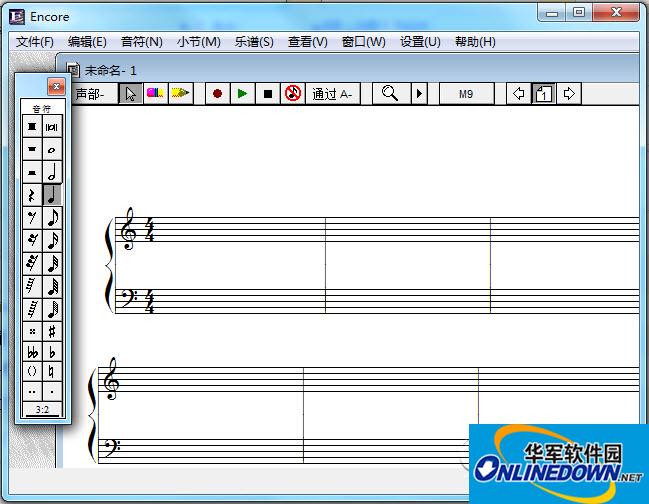
Task: Select the arrow pointer tool
Action: (130, 94)
